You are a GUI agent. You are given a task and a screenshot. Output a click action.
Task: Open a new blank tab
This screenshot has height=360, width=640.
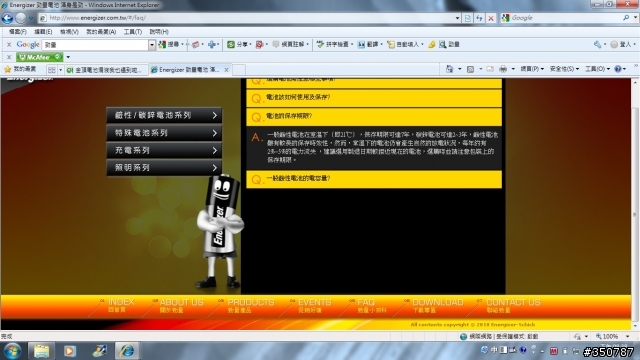click(x=239, y=70)
